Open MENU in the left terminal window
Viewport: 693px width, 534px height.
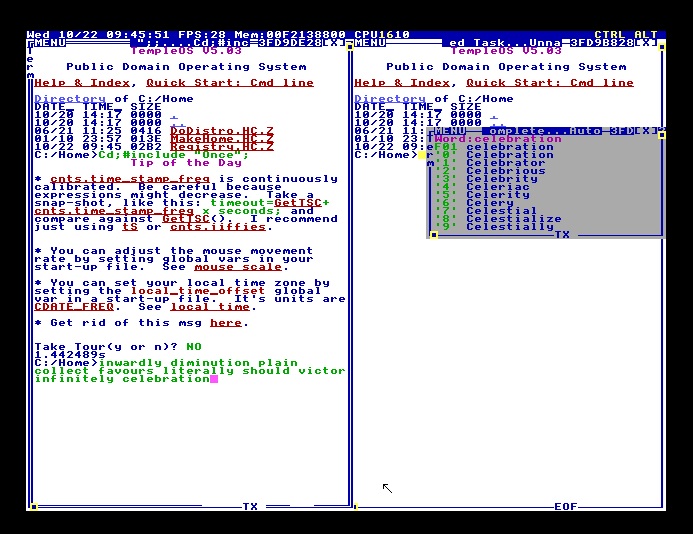click(50, 42)
